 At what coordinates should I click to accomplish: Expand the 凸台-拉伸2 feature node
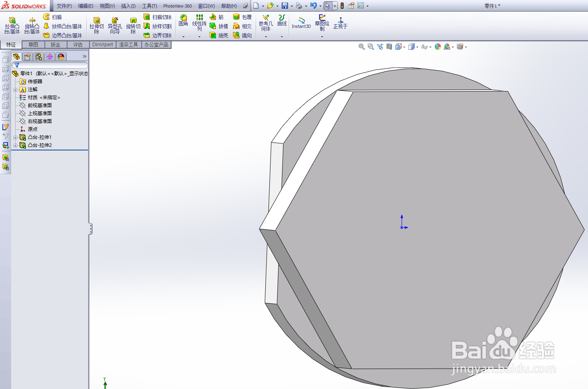pos(16,145)
